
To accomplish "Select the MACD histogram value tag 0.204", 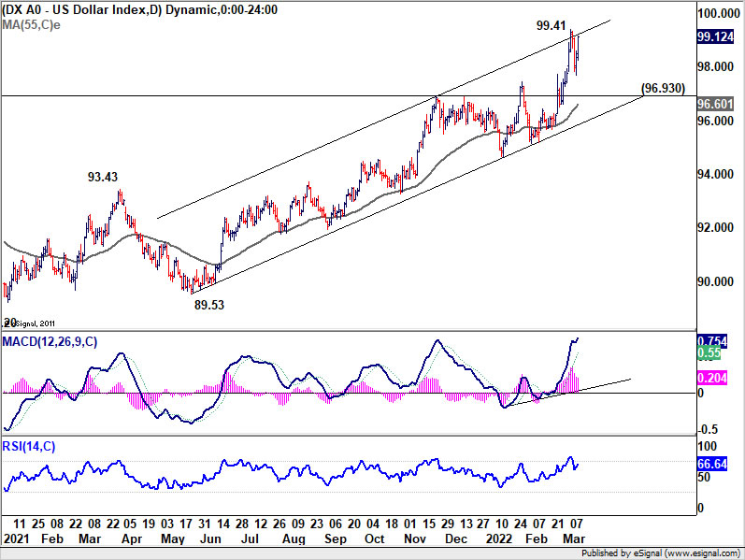I will point(711,378).
